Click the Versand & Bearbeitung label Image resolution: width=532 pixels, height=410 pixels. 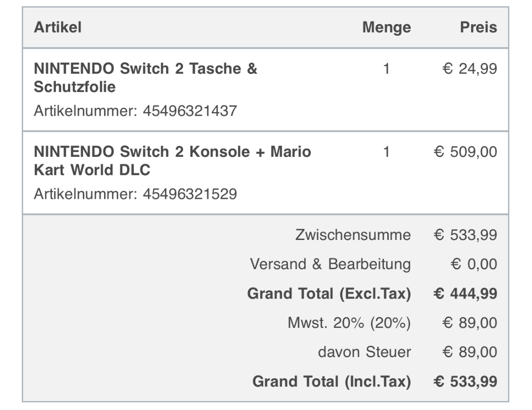coord(330,264)
